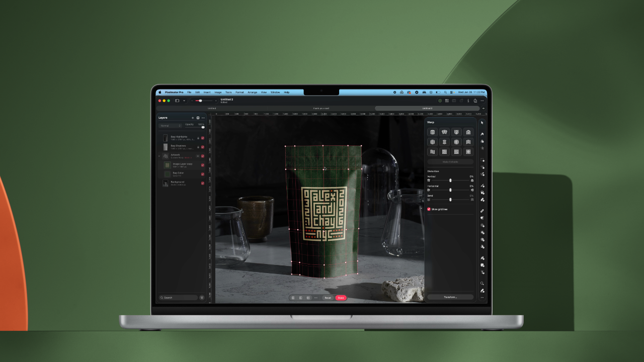Click the Done button
Viewport: 644px width, 362px height.
341,298
